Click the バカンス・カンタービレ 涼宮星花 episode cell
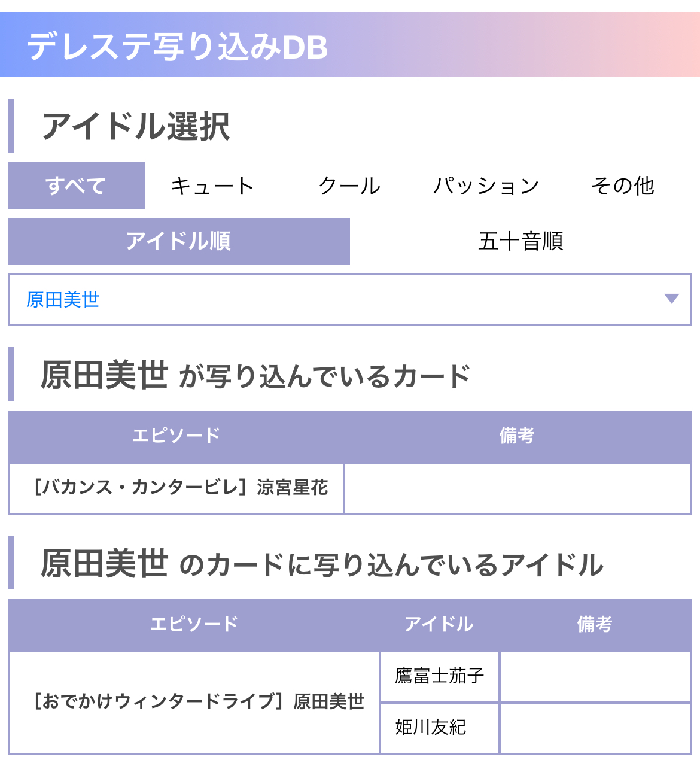This screenshot has height=763, width=700. click(176, 488)
